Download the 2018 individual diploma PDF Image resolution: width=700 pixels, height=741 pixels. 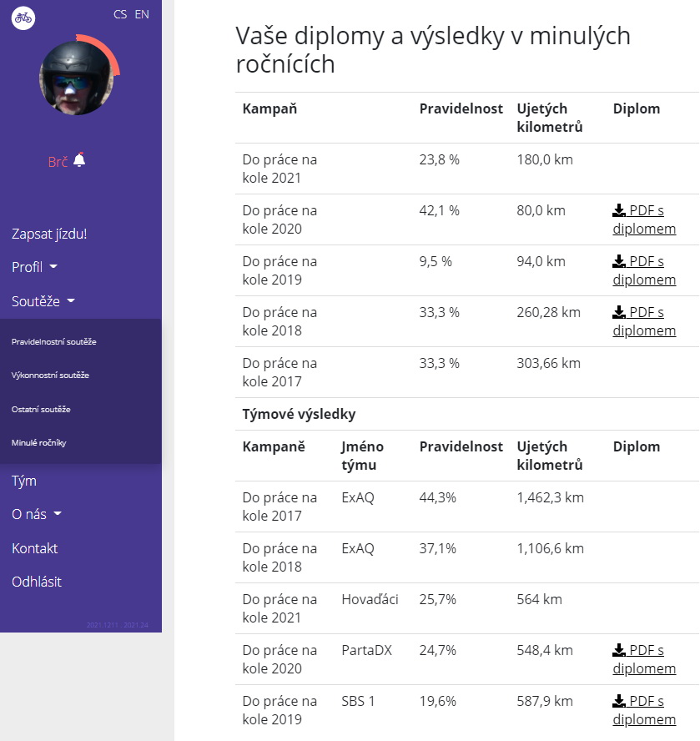coord(644,321)
